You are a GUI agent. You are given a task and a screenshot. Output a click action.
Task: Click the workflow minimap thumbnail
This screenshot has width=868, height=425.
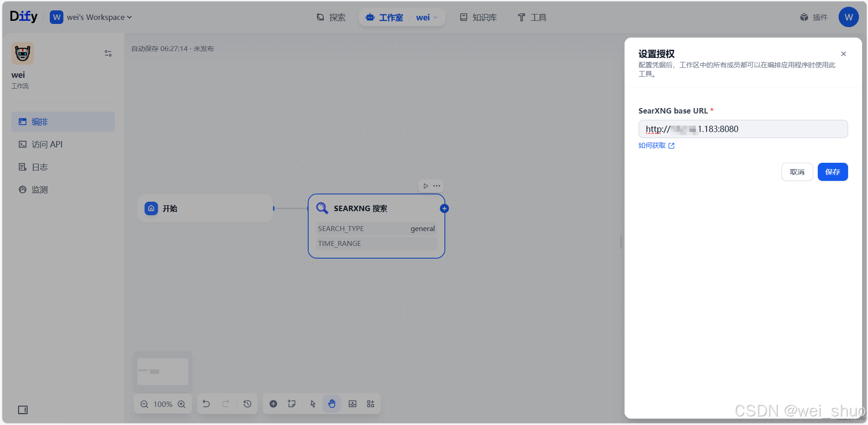tap(163, 372)
